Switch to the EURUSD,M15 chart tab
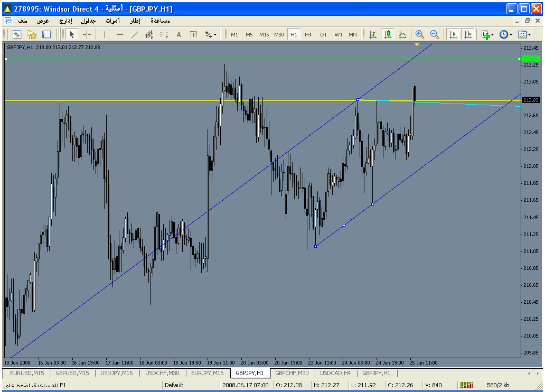545x392 pixels. coord(27,373)
